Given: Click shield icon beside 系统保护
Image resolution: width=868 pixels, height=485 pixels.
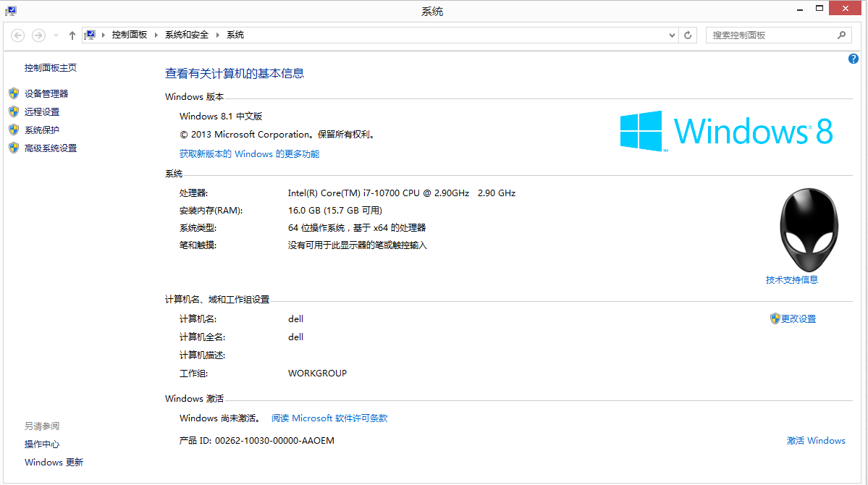Looking at the screenshot, I should coord(14,130).
